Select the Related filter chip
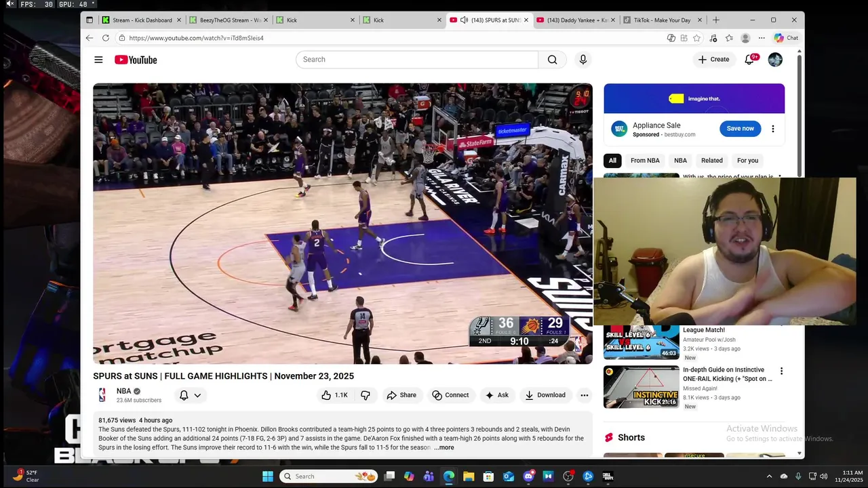868x488 pixels. (711, 161)
